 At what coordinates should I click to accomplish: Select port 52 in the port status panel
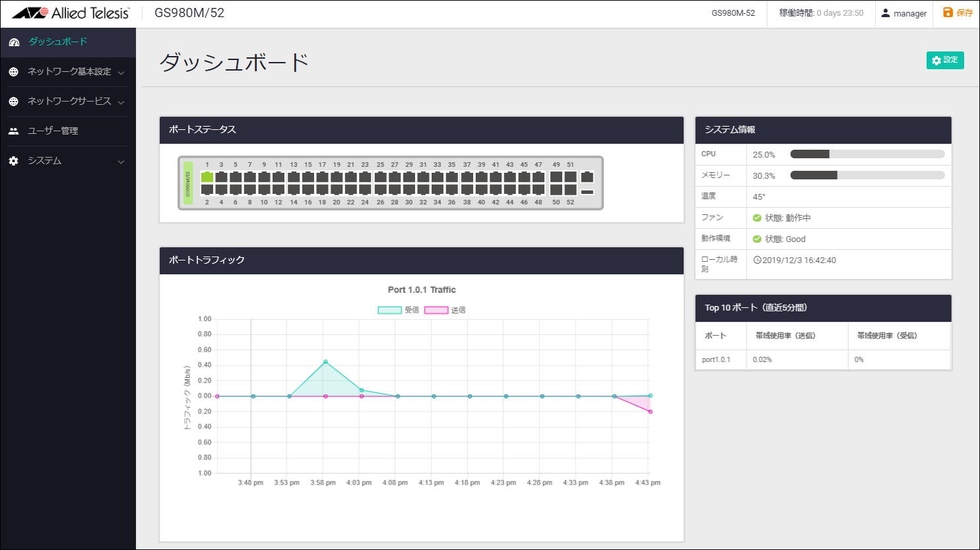point(571,190)
